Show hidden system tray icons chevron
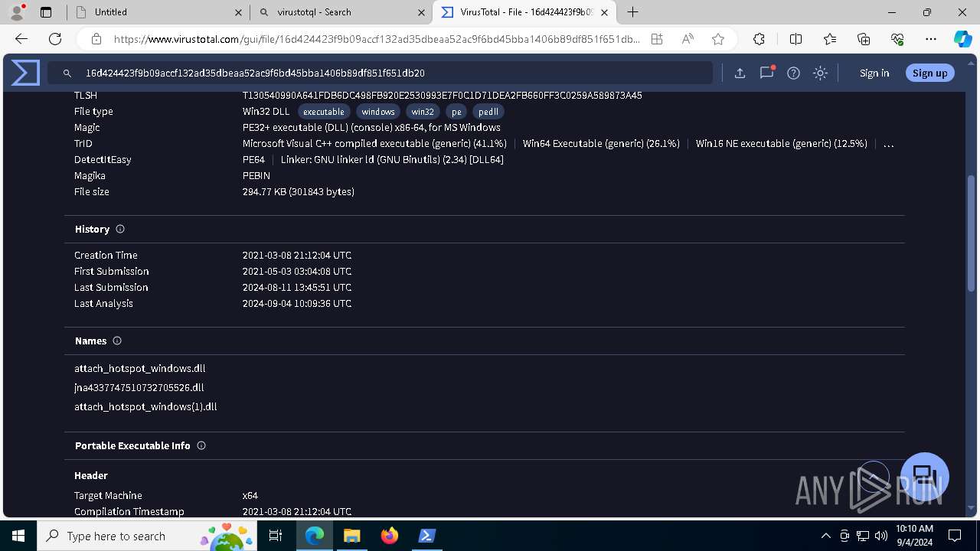 [x=825, y=536]
